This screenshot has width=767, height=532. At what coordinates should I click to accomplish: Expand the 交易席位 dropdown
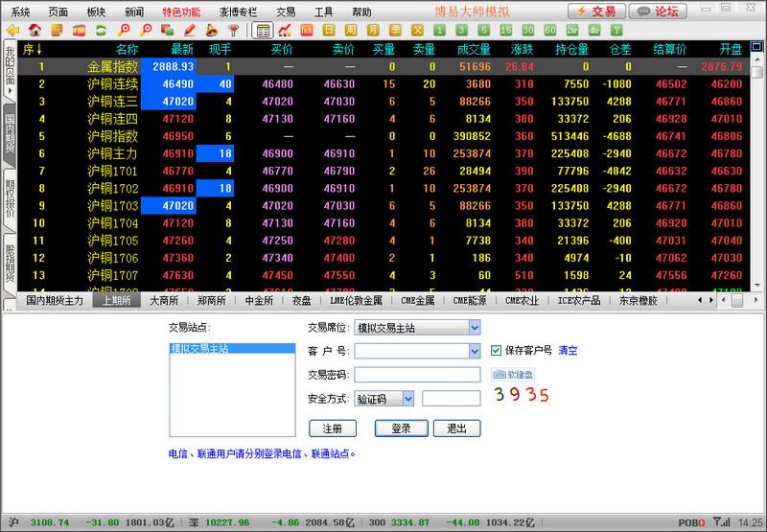click(474, 328)
